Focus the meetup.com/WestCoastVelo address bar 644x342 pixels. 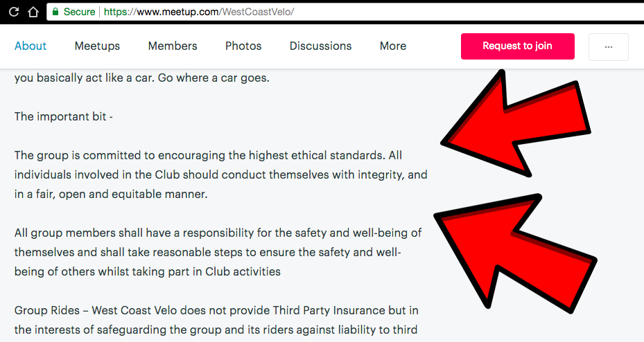click(345, 12)
